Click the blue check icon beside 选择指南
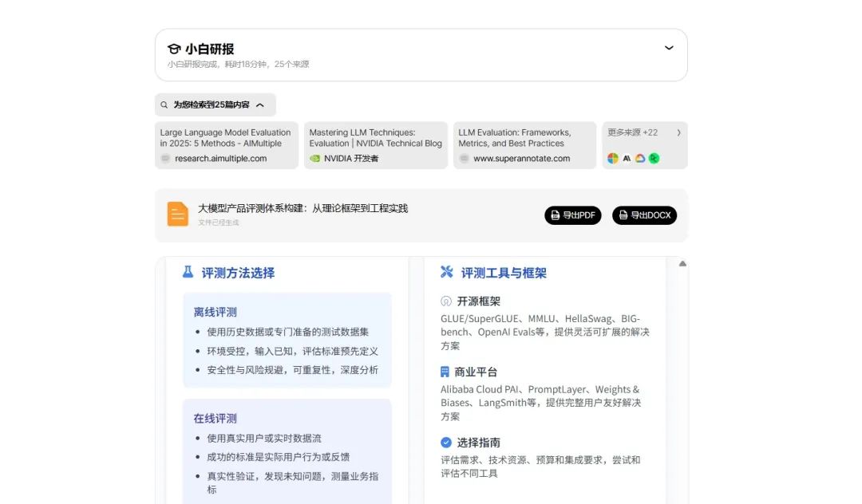Image resolution: width=862 pixels, height=504 pixels. pyautogui.click(x=446, y=443)
